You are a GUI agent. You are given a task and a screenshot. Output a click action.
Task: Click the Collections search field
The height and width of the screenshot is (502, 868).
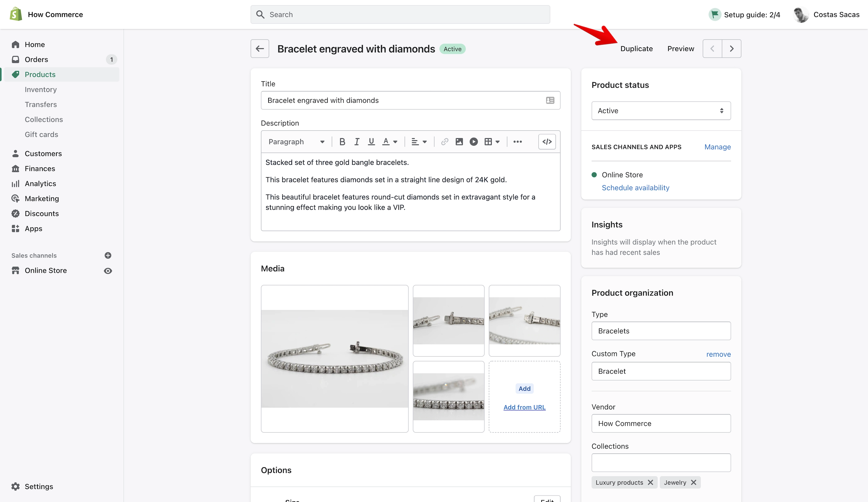[x=661, y=463]
